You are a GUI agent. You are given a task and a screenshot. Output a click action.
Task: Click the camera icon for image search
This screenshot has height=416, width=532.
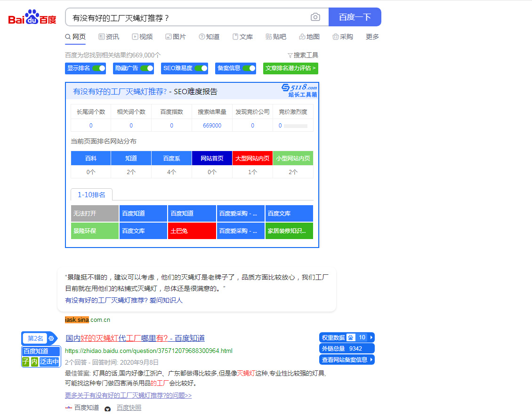pos(314,16)
